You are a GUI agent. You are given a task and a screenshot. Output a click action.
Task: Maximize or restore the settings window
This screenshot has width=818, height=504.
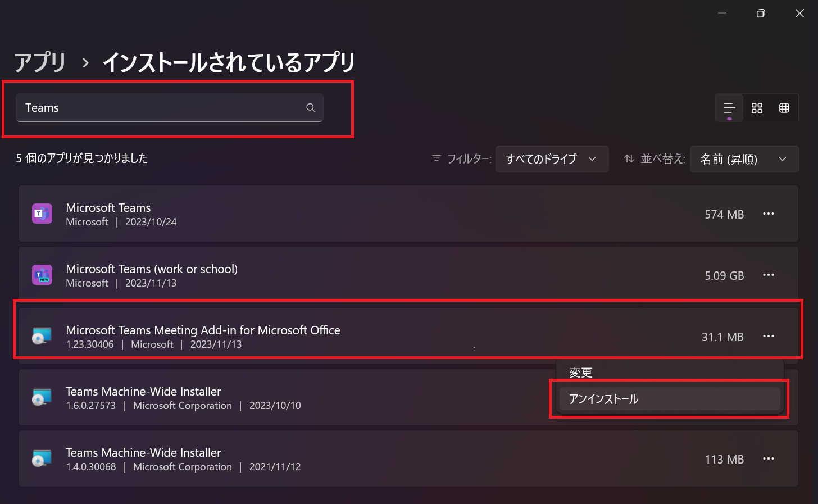coord(761,13)
